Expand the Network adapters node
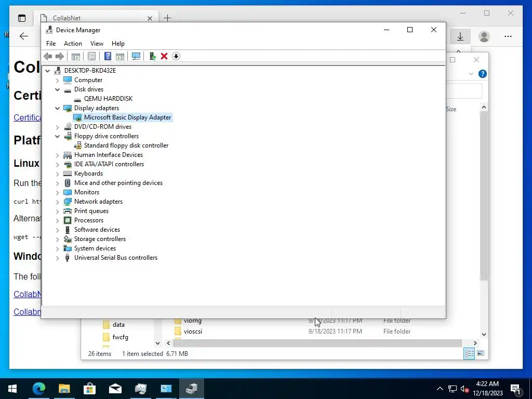532x399 pixels. tap(57, 202)
